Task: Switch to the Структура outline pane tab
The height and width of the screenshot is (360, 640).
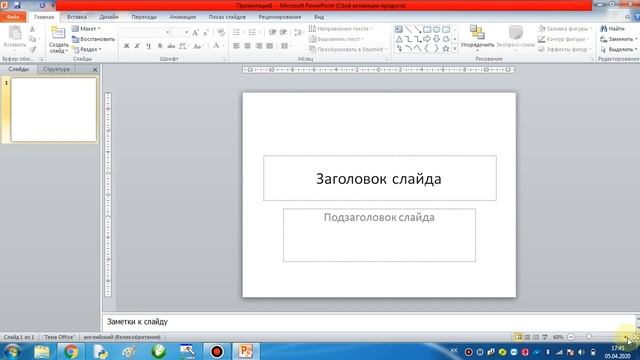Action: click(56, 69)
